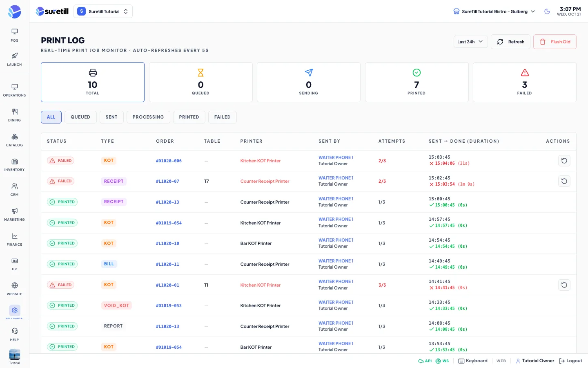Open Settings gear icon in sidebar

pyautogui.click(x=15, y=310)
